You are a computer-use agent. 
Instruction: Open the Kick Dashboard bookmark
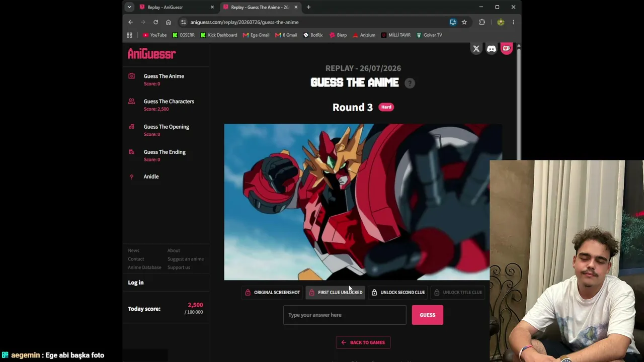coord(218,35)
